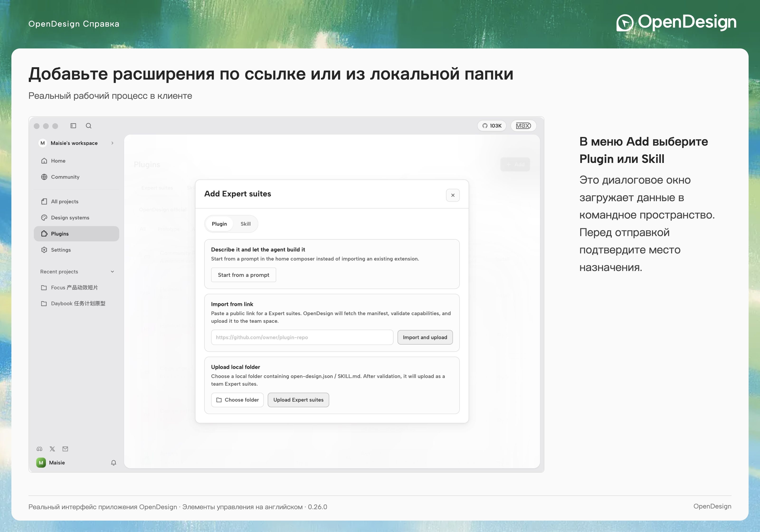Click the Add Expert suites title
This screenshot has width=760, height=532.
click(238, 194)
